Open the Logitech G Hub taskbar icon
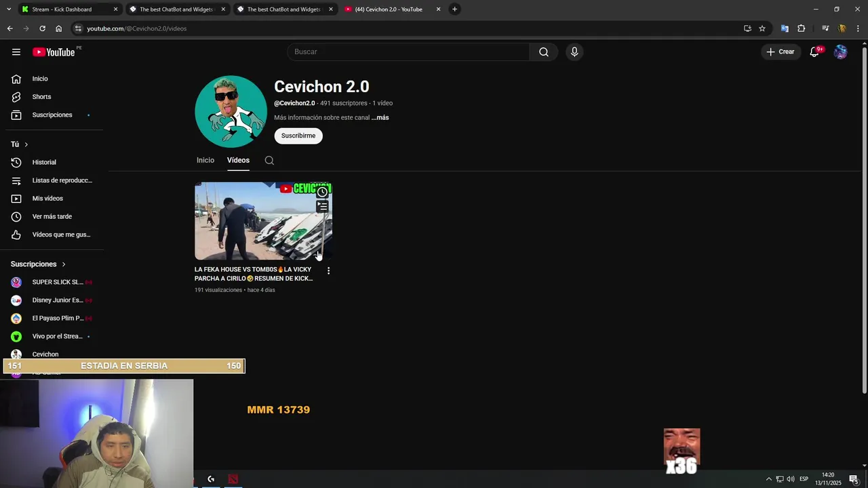Screen dimensions: 868x488 (211, 479)
